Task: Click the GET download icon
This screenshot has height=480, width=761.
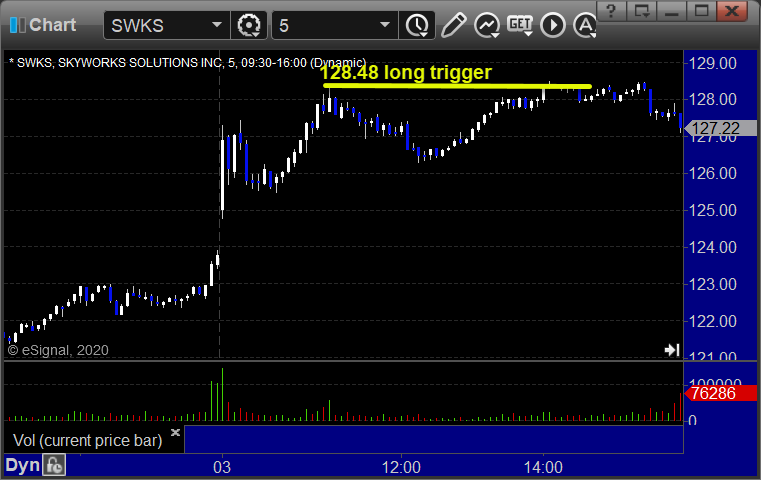Action: point(520,25)
